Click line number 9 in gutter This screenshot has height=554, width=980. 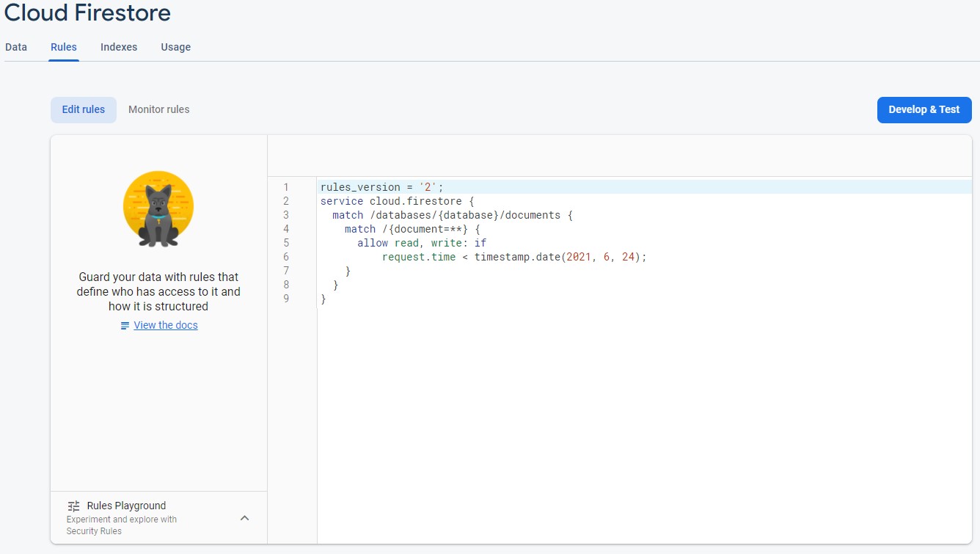coord(286,299)
